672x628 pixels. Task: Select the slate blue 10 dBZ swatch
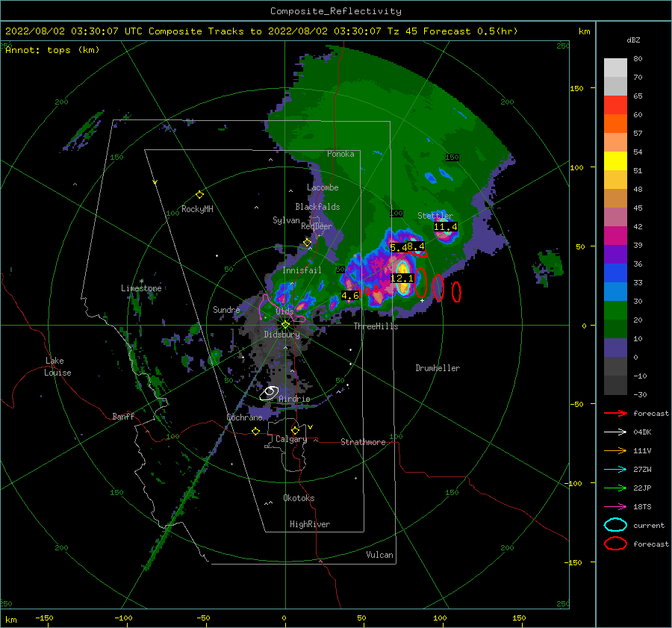click(615, 347)
